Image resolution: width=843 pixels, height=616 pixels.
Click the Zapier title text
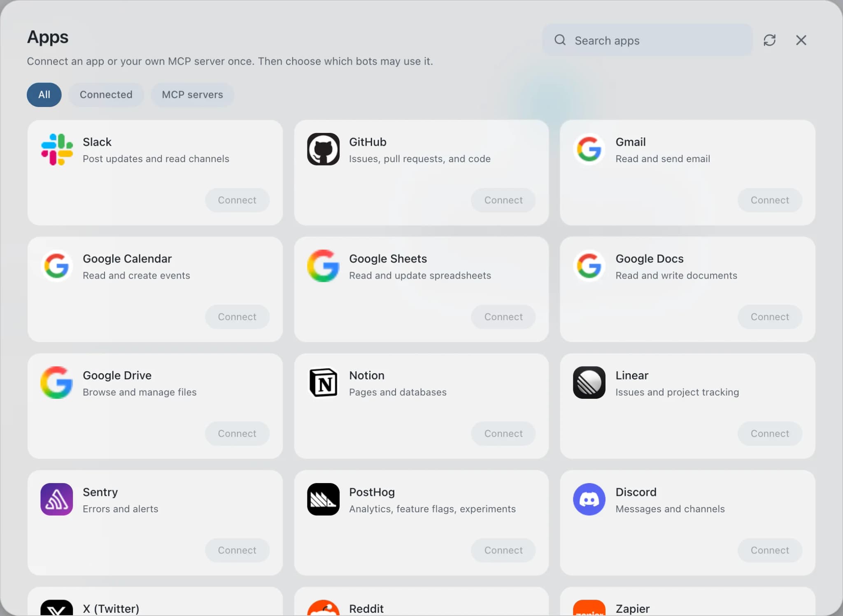[x=632, y=609]
